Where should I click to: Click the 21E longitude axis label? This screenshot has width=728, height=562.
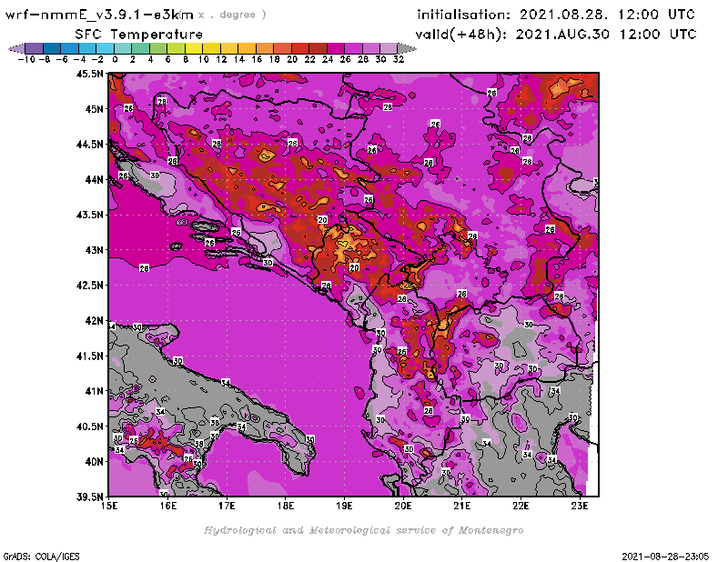(461, 506)
